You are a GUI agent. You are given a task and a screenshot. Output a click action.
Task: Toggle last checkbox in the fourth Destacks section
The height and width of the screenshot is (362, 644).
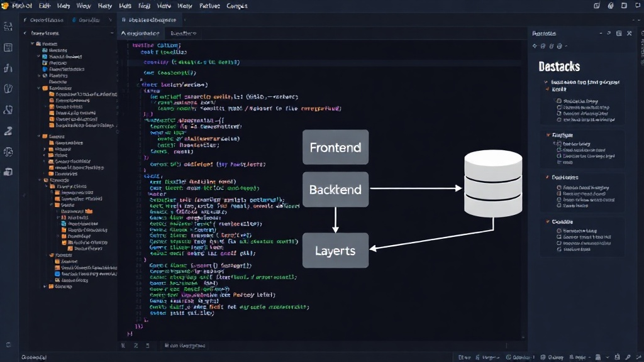tap(559, 249)
